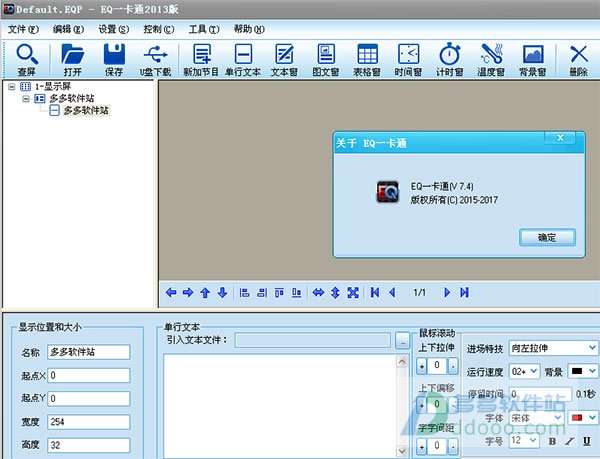Open the 控制(C) menu
This screenshot has height=459, width=600.
(x=159, y=29)
